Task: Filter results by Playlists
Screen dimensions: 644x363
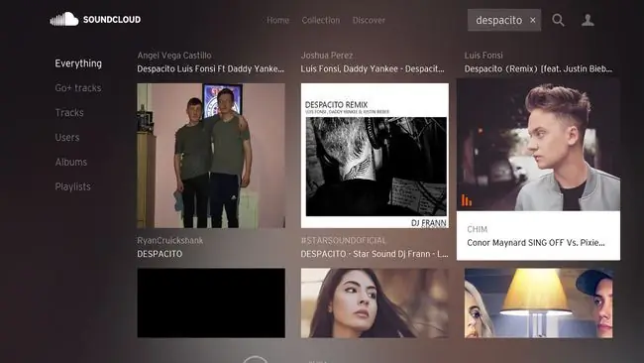Action: tap(72, 186)
